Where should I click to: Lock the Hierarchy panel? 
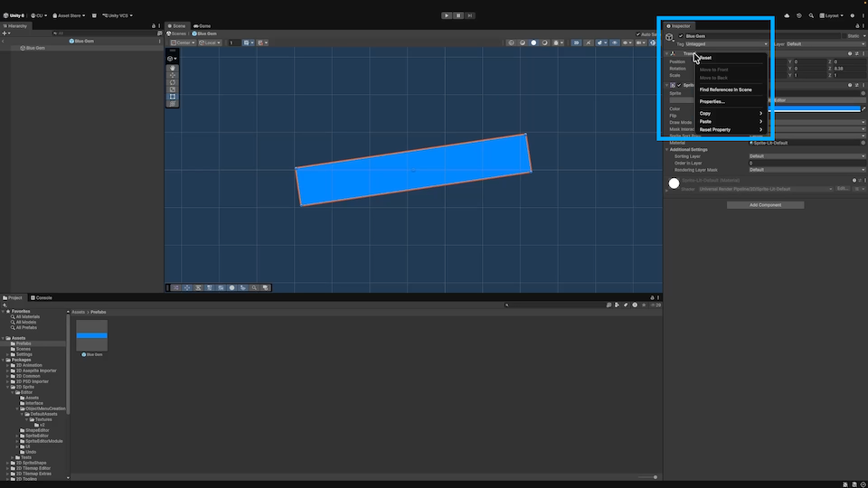(x=154, y=26)
